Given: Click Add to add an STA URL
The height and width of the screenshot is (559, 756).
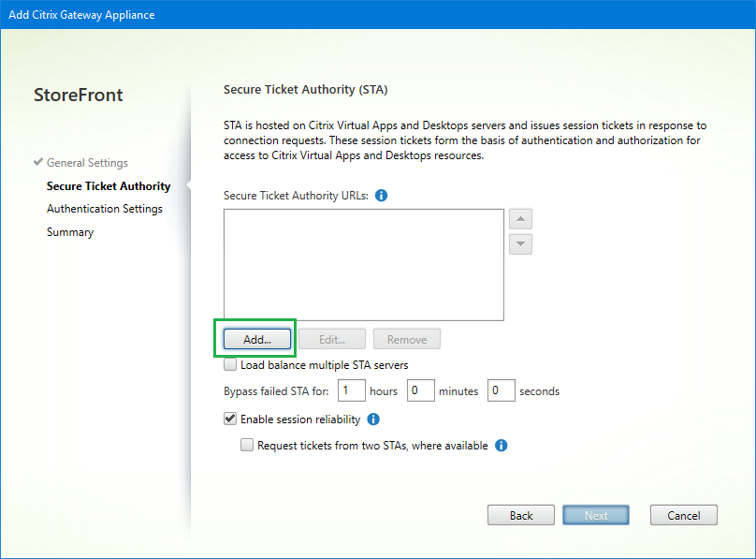Looking at the screenshot, I should pos(257,339).
